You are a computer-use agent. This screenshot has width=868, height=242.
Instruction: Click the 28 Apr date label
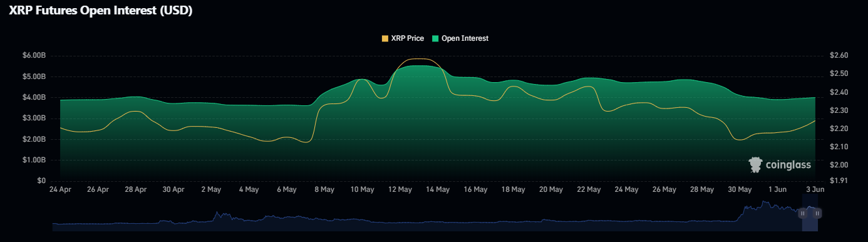tap(136, 189)
